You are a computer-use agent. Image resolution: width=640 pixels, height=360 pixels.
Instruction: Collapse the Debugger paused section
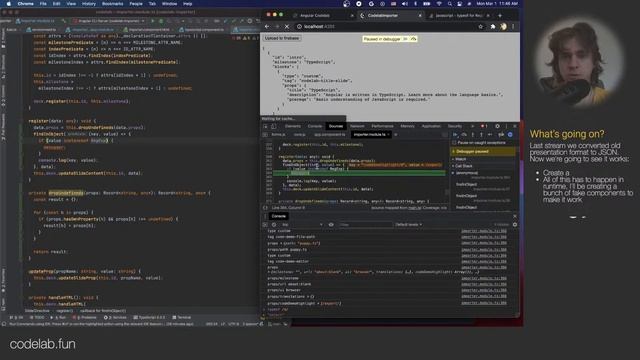click(x=483, y=151)
